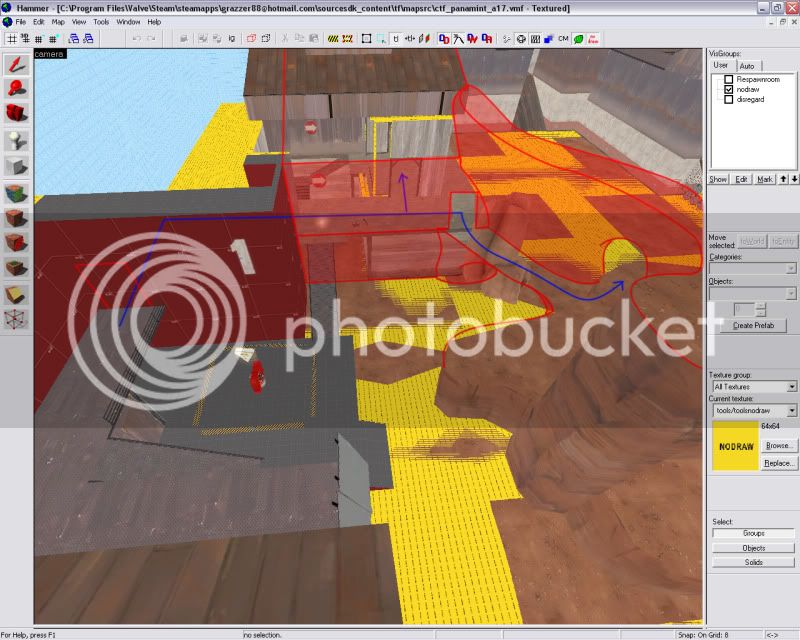Select the Apply Overlays cube tool

pyautogui.click(x=16, y=267)
